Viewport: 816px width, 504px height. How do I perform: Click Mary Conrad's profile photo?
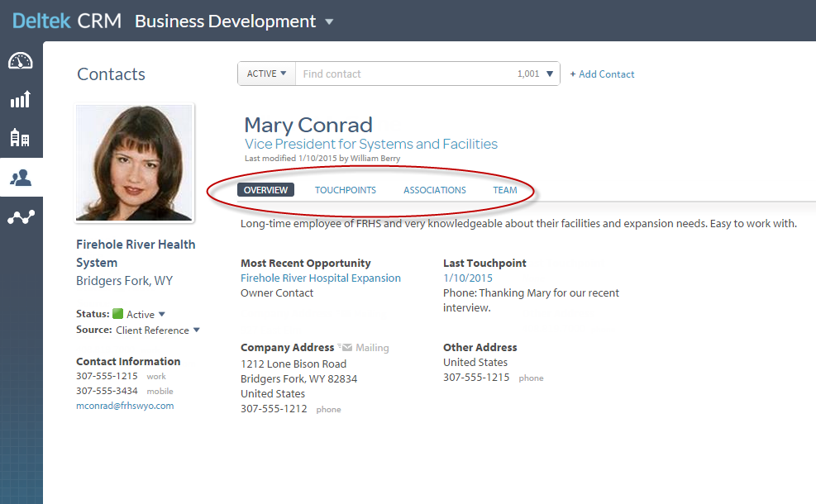134,163
